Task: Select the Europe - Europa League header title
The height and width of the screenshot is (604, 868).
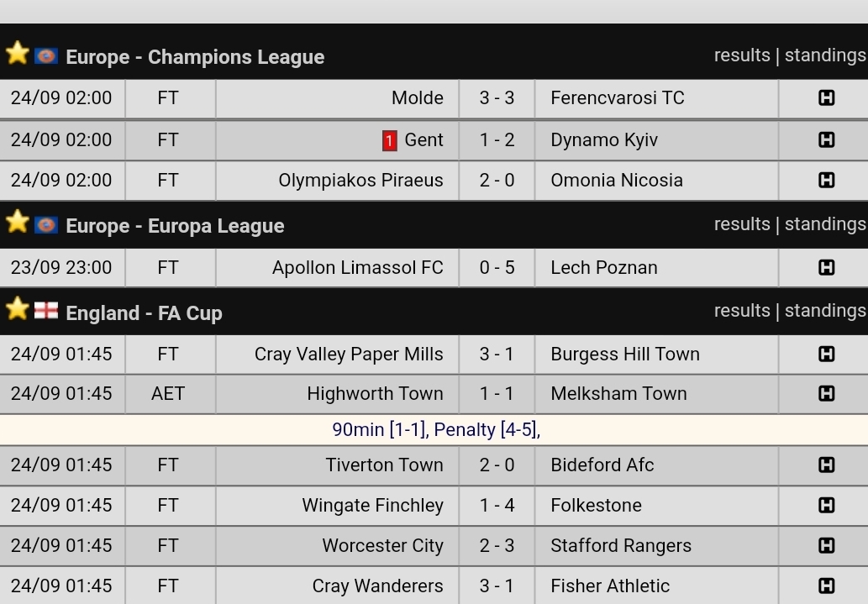Action: [x=175, y=226]
